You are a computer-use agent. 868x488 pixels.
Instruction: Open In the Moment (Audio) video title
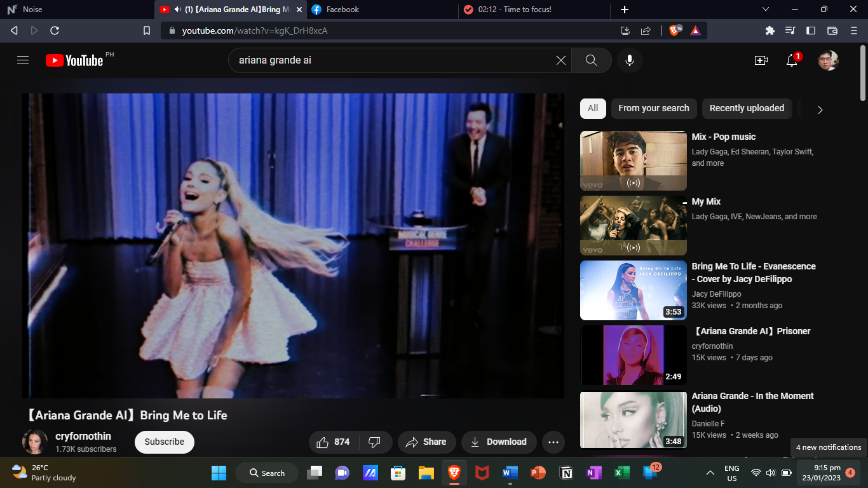[753, 402]
